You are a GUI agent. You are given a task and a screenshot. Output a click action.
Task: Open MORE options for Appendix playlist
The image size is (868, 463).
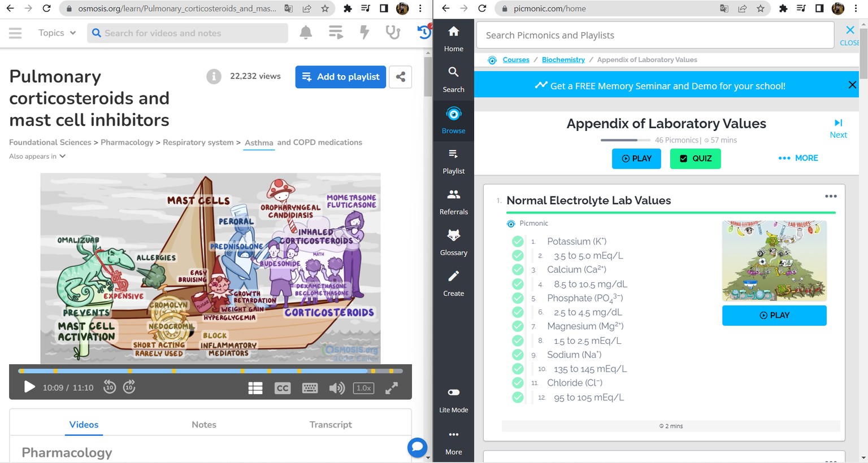(x=798, y=158)
